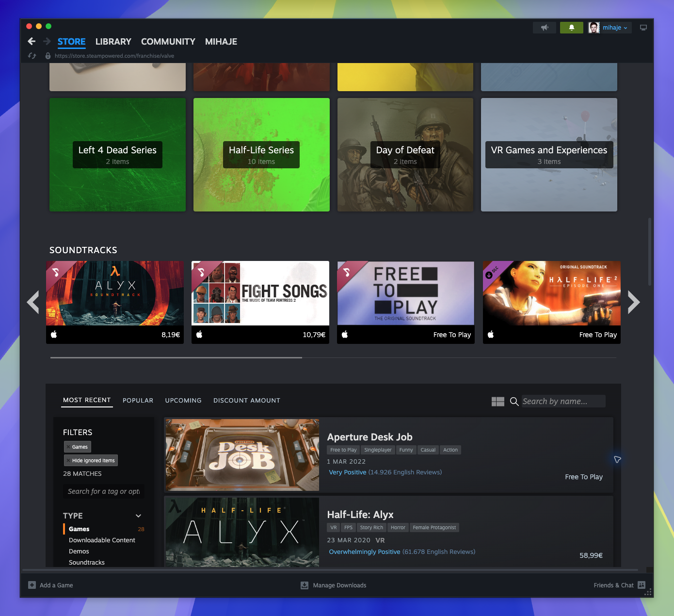This screenshot has height=616, width=674.
Task: Click the page vertical scrollbar
Action: tap(649, 251)
